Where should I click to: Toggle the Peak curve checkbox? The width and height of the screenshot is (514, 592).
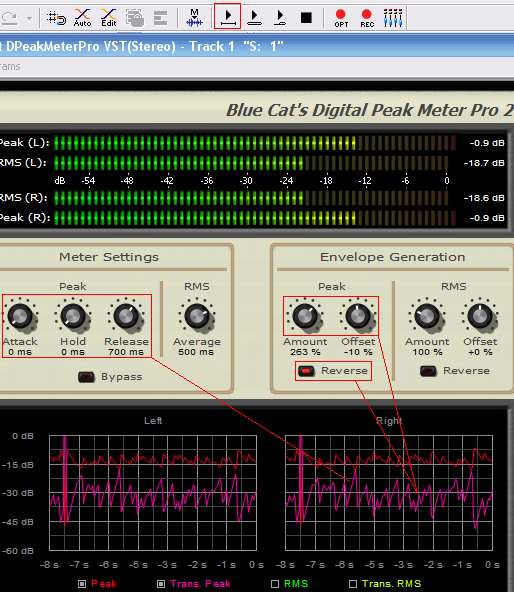pyautogui.click(x=82, y=584)
